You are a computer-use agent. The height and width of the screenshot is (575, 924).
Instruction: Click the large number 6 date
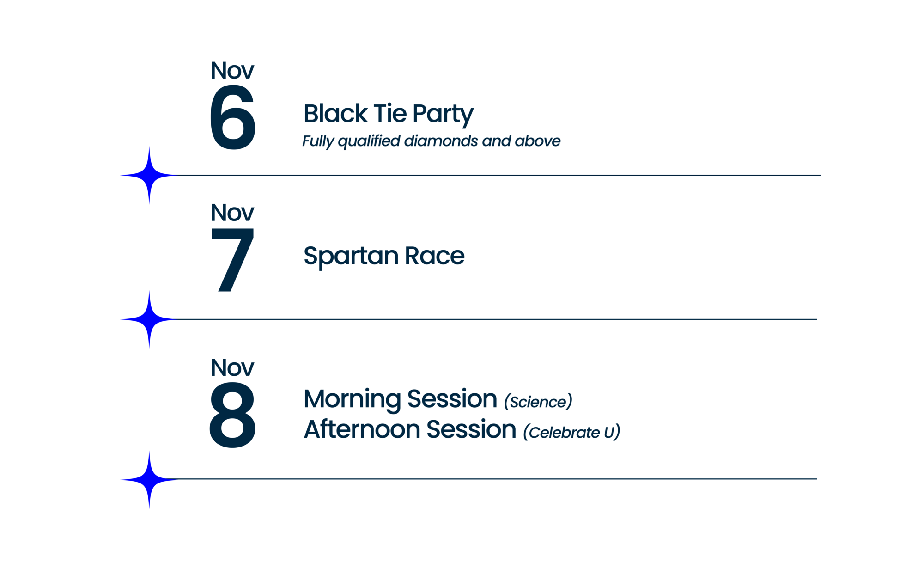(232, 117)
